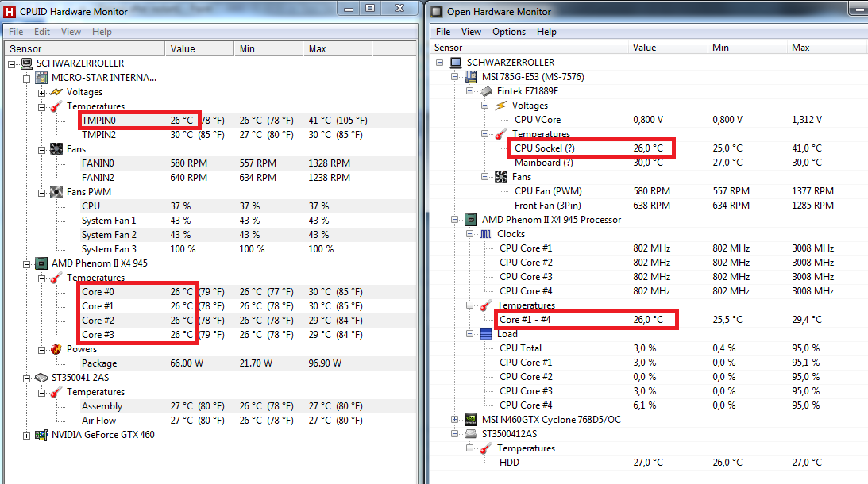Collapse the Fans PWM node in CPUID
Viewport: 868px width, 484px height.
(41, 193)
